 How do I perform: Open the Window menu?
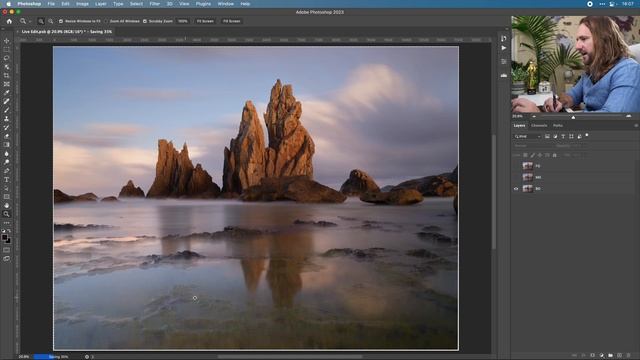[225, 4]
